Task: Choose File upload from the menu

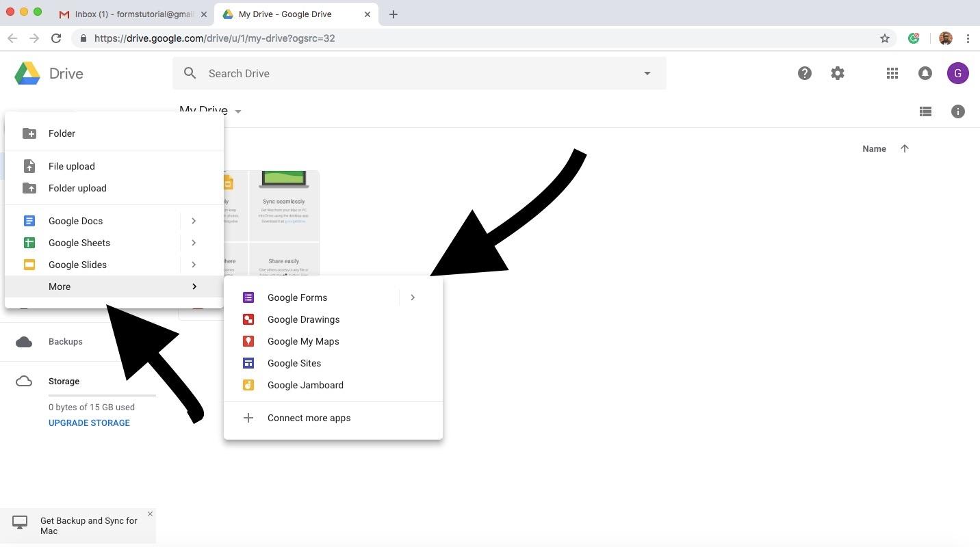Action: tap(114, 166)
